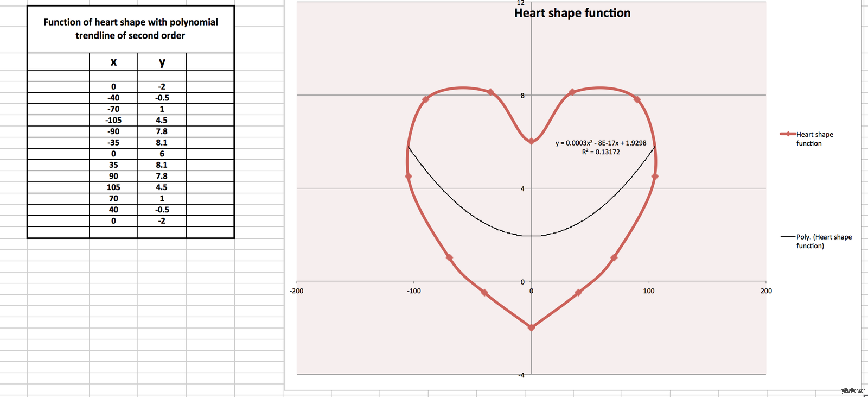Click data marker at heart's bottom tip (0, -2)
The image size is (868, 397).
[x=531, y=327]
